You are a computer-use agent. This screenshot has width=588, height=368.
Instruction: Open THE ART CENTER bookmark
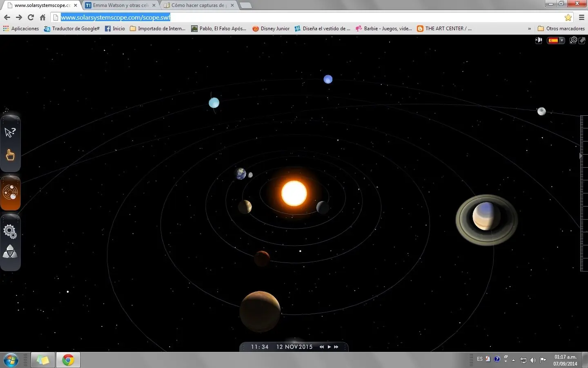(x=444, y=29)
